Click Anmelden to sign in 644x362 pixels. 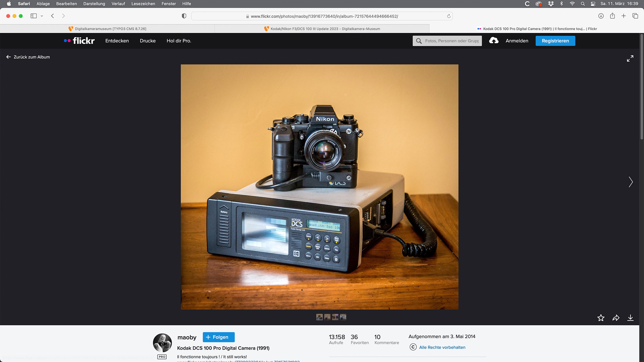[517, 41]
